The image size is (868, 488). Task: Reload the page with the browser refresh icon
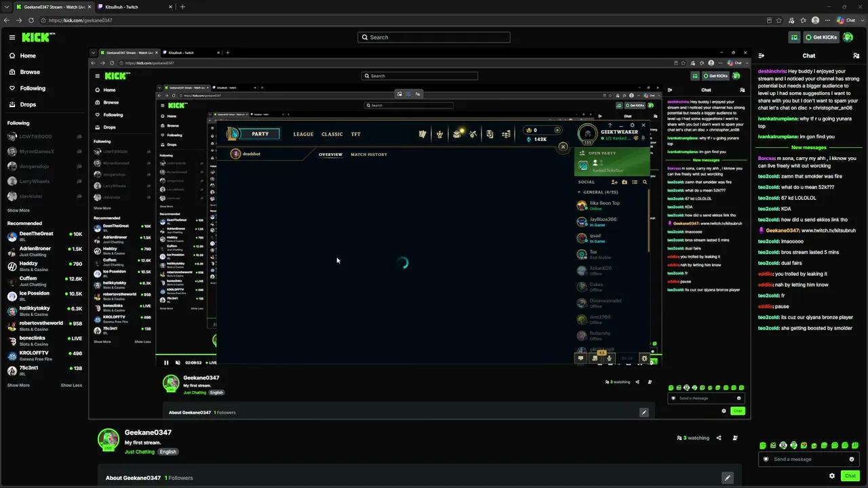(31, 20)
